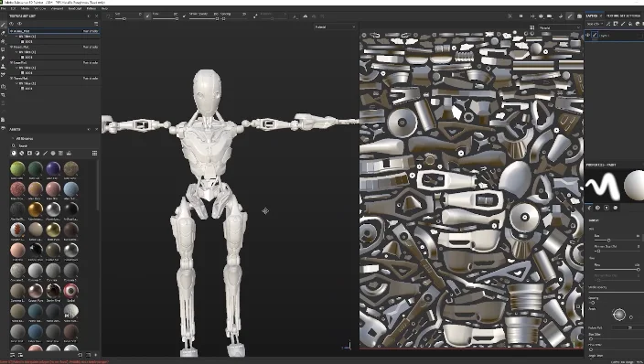
Task: Show materials filter in Assets panel
Action: [x=14, y=154]
